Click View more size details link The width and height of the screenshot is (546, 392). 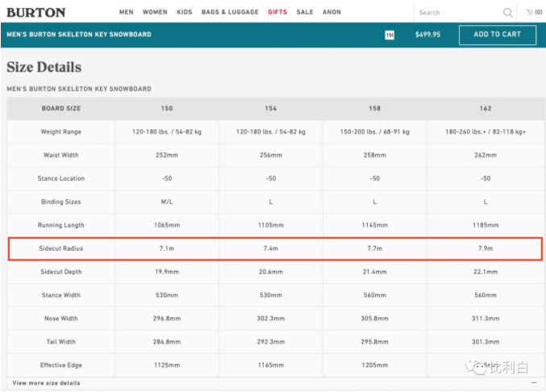pyautogui.click(x=46, y=383)
